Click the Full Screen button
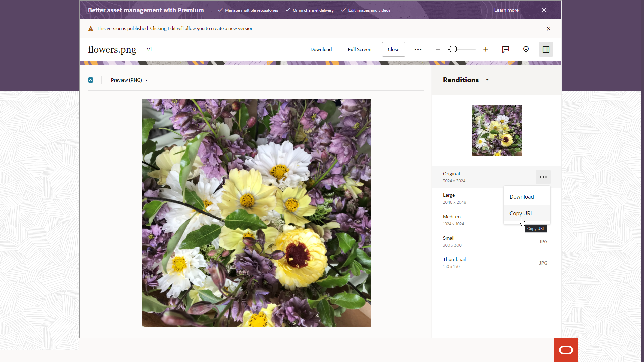644x362 pixels. tap(359, 49)
